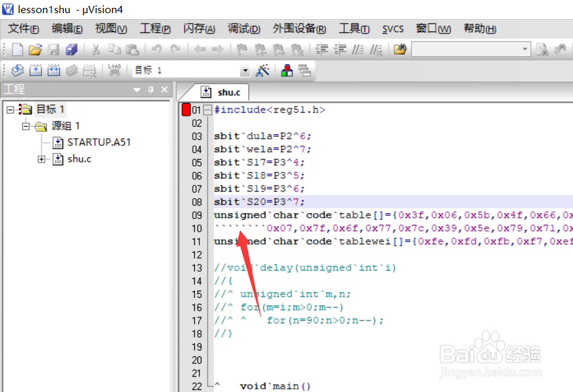Image resolution: width=573 pixels, height=392 pixels.
Task: Open Manage Components with the colored blocks icon
Action: pos(287,70)
